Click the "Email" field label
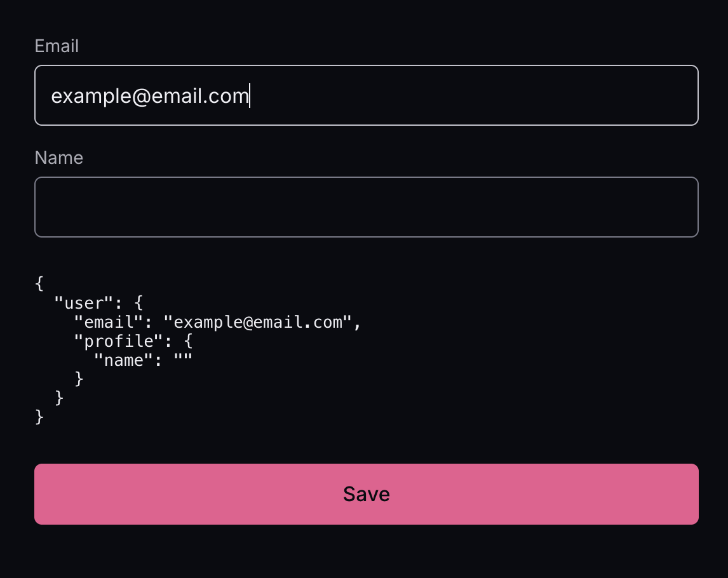Image resolution: width=728 pixels, height=578 pixels. tap(57, 46)
